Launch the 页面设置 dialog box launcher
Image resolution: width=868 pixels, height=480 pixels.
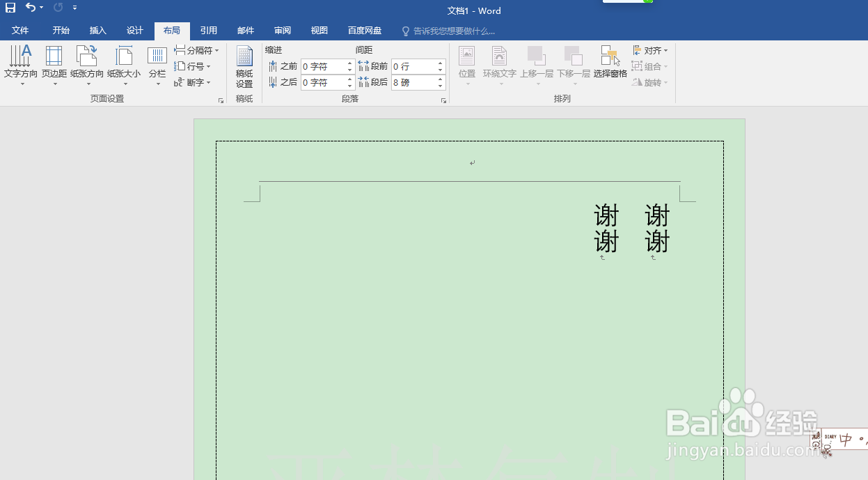[221, 101]
